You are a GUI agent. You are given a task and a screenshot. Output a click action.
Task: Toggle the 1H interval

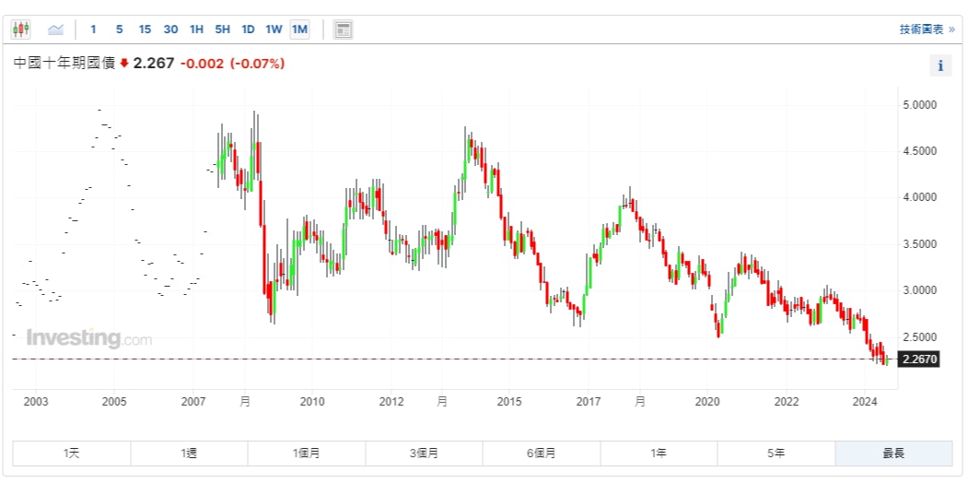196,29
